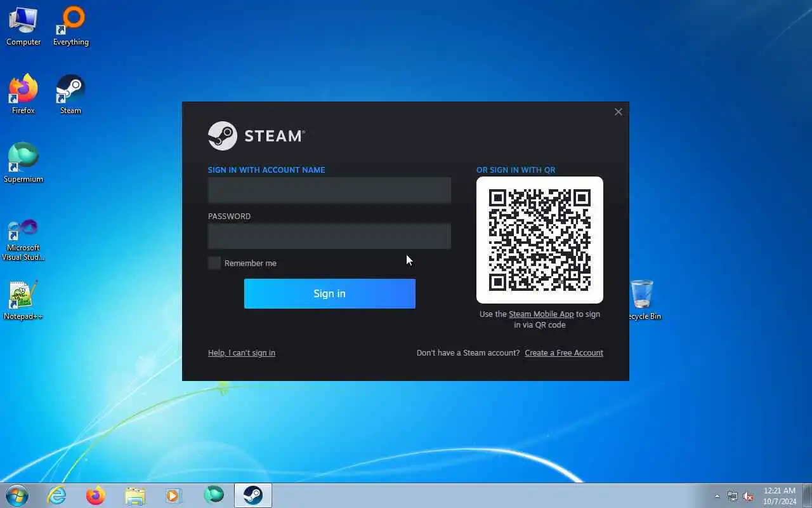This screenshot has width=812, height=508.
Task: Click the SIGN IN WITH ACCOUNT NAME label
Action: coord(266,170)
